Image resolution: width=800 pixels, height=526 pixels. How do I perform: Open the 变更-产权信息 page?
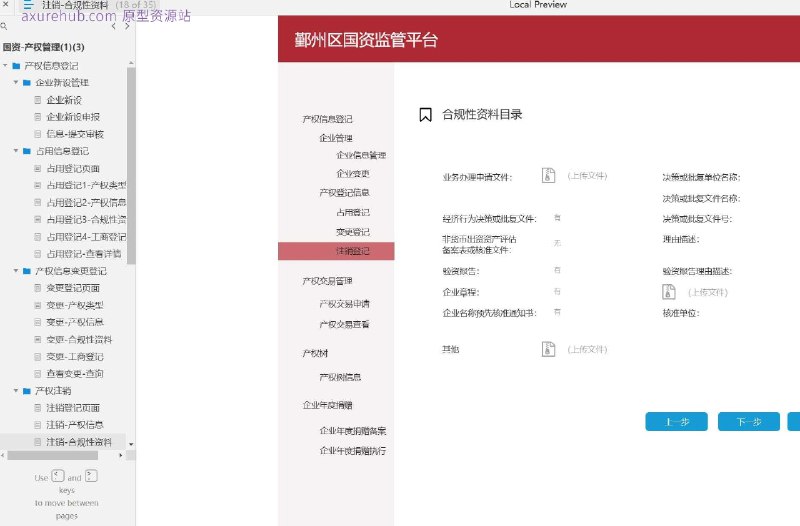pos(75,322)
